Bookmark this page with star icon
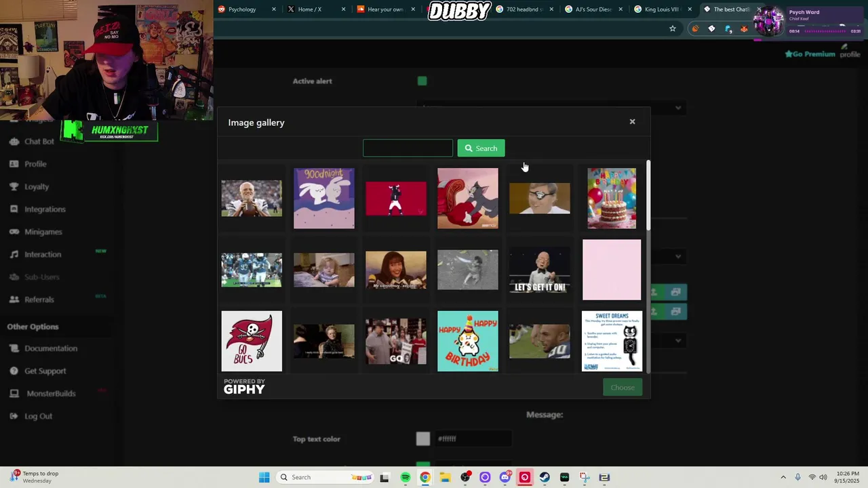 673,28
